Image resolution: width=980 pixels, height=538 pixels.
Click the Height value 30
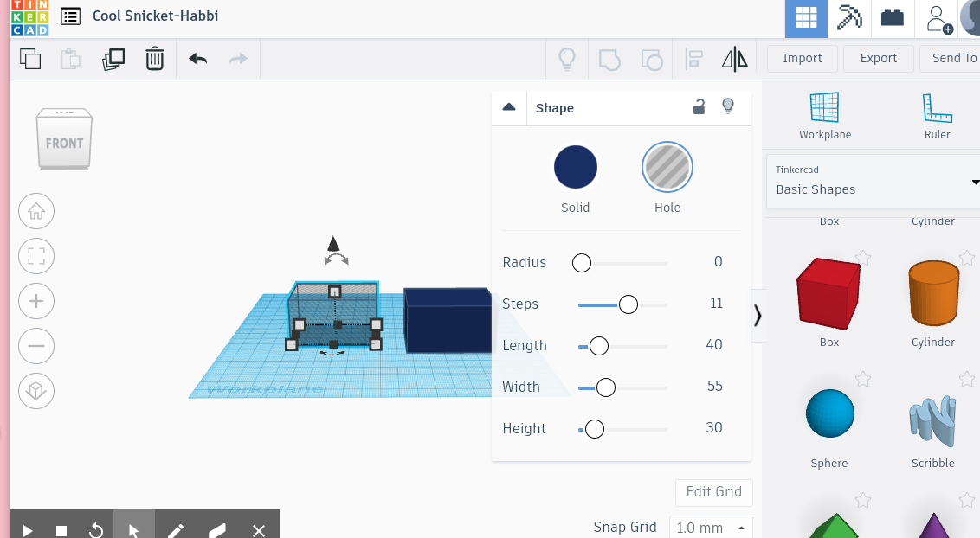pyautogui.click(x=714, y=427)
